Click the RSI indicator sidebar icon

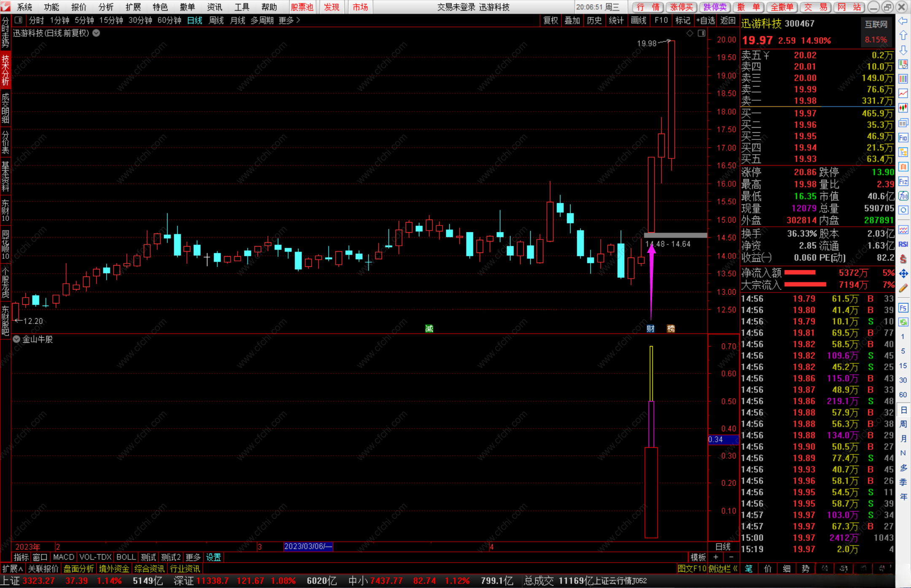pos(903,244)
